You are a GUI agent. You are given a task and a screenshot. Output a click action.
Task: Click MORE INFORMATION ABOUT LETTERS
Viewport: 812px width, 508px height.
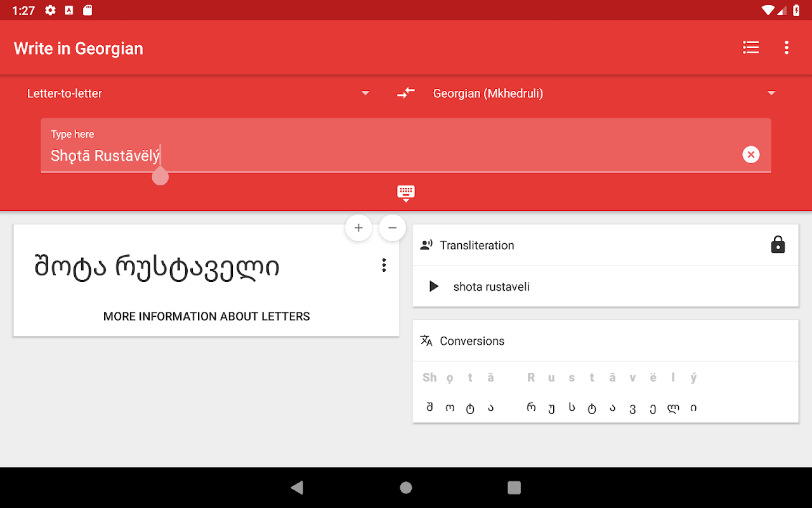[x=207, y=316]
